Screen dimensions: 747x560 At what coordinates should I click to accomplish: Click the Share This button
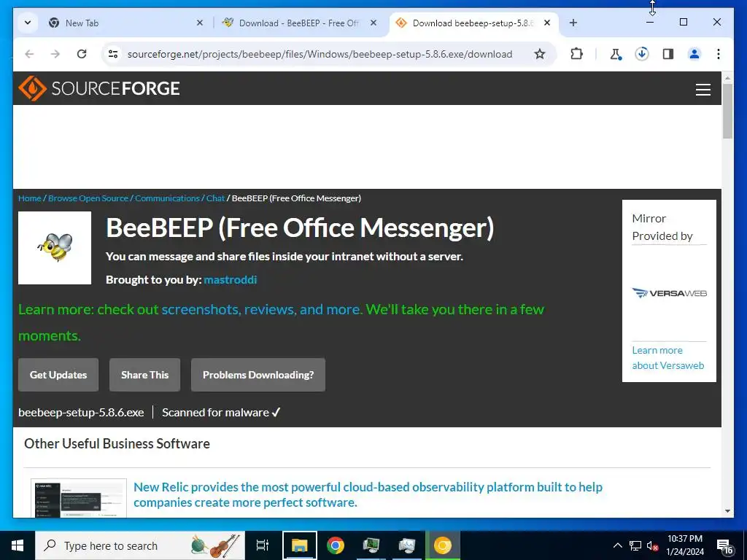(x=145, y=375)
